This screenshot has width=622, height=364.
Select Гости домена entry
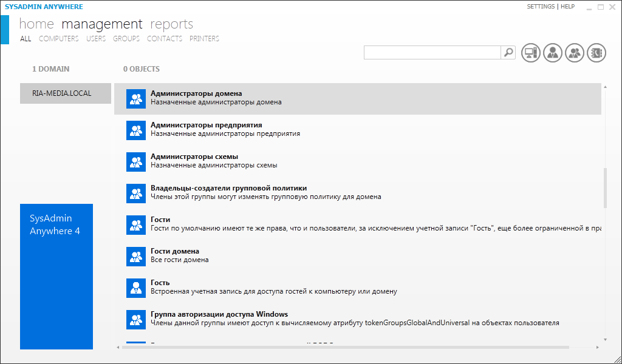pos(357,257)
